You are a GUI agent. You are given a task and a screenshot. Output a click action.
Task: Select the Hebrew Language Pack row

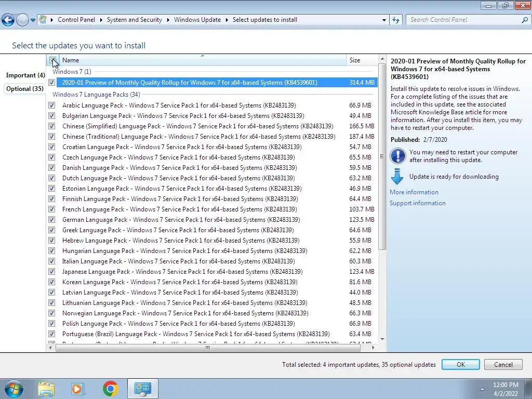[212, 241]
